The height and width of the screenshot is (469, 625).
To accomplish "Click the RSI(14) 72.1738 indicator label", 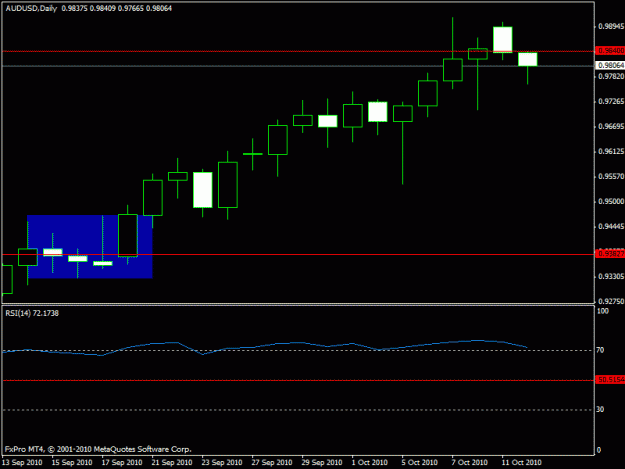I will click(x=32, y=313).
